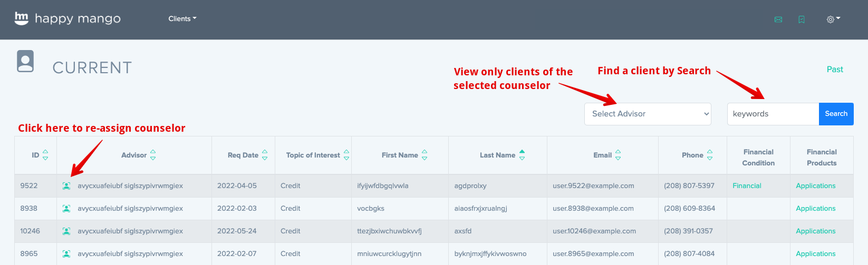The width and height of the screenshot is (868, 265).
Task: Click phone number (208) 807-5397
Action: pyautogui.click(x=689, y=185)
